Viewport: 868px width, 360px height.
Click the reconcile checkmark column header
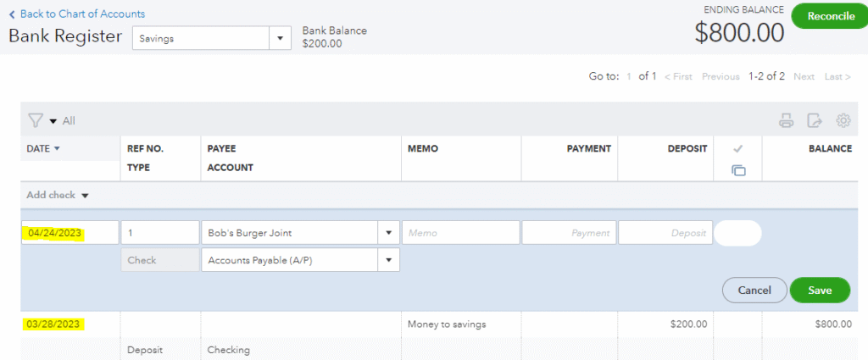(x=737, y=149)
